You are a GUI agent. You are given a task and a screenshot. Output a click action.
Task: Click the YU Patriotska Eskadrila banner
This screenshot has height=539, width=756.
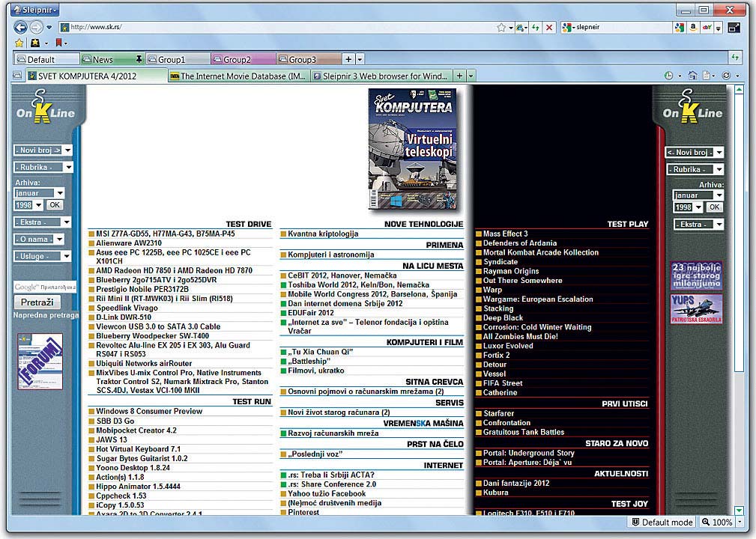pyautogui.click(x=696, y=308)
